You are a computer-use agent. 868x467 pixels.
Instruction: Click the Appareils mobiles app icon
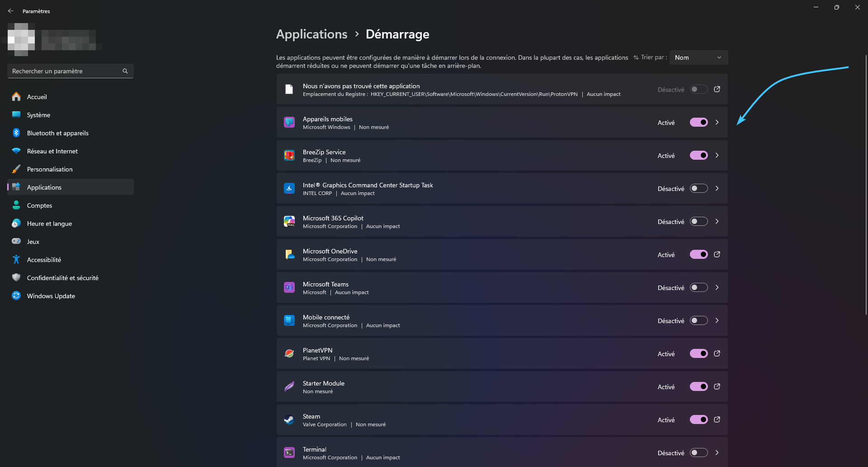289,122
